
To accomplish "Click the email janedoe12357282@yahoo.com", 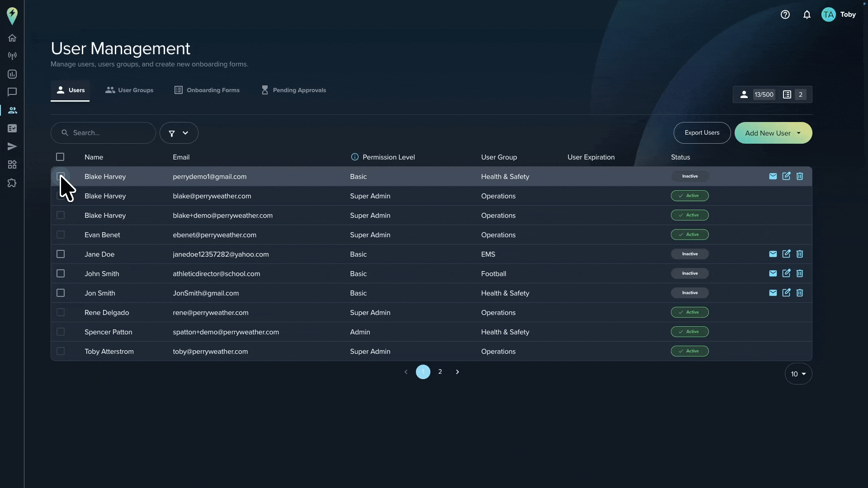I will [x=221, y=254].
